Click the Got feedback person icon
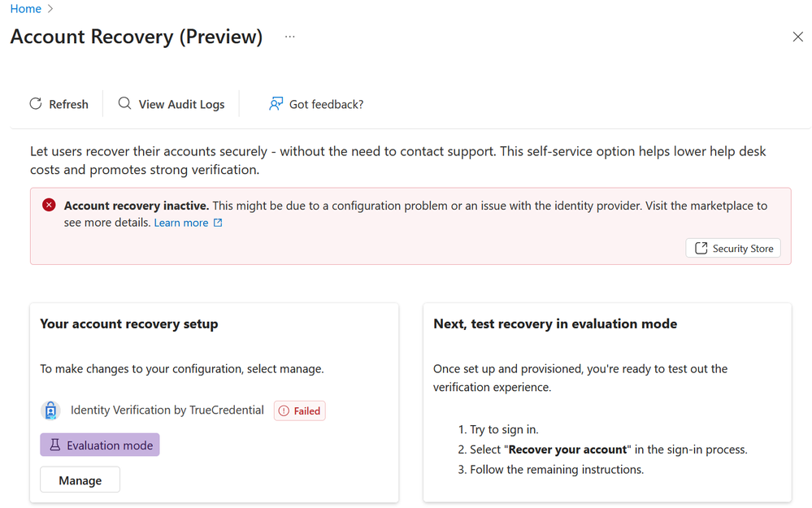The width and height of the screenshot is (812, 508). tap(276, 104)
